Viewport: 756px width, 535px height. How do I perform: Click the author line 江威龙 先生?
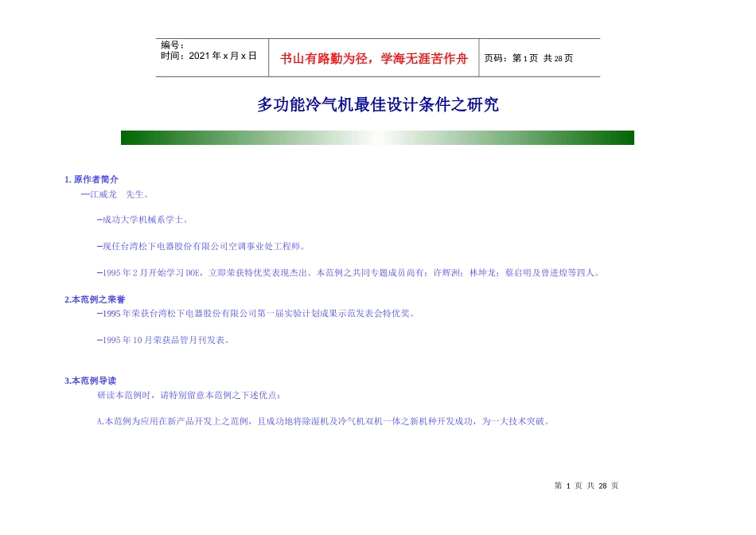(115, 194)
